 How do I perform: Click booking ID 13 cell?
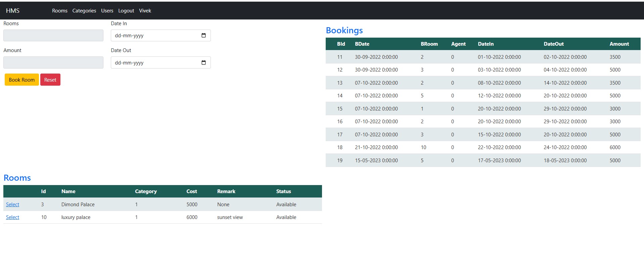(x=340, y=83)
